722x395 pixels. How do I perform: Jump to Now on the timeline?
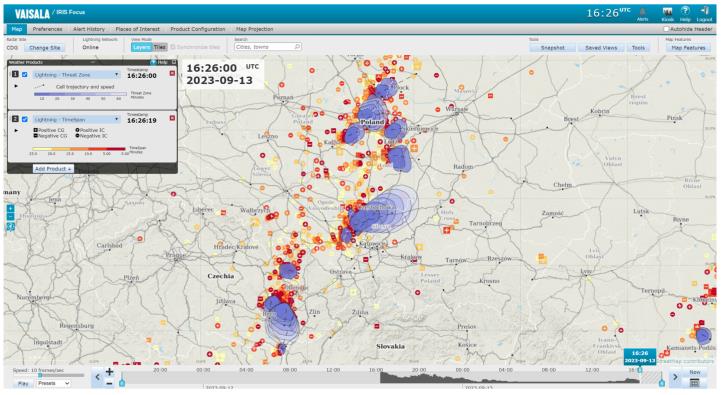[x=694, y=372]
